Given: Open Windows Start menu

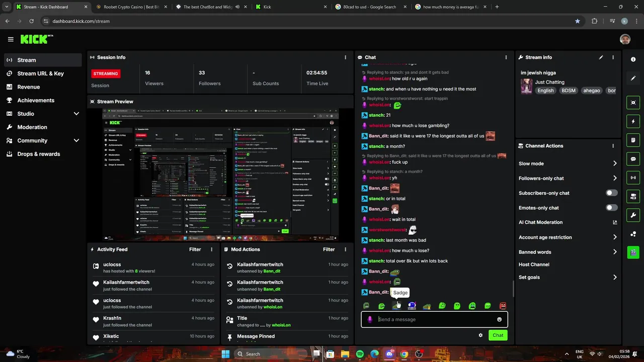Looking at the screenshot, I should 225,354.
